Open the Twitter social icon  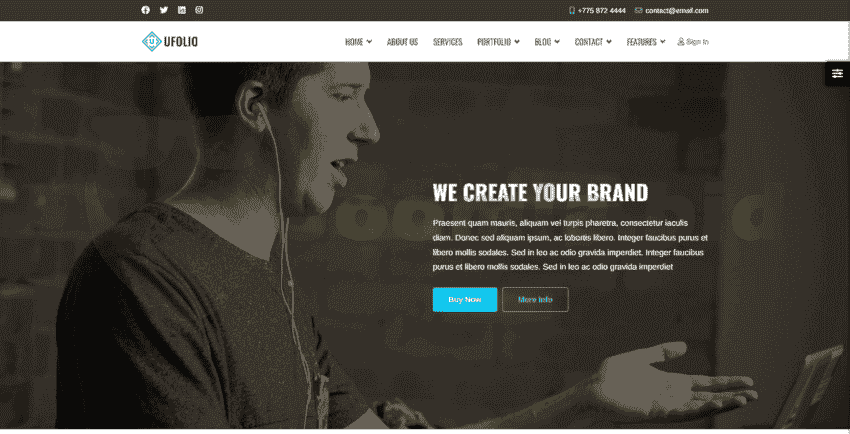(x=164, y=10)
